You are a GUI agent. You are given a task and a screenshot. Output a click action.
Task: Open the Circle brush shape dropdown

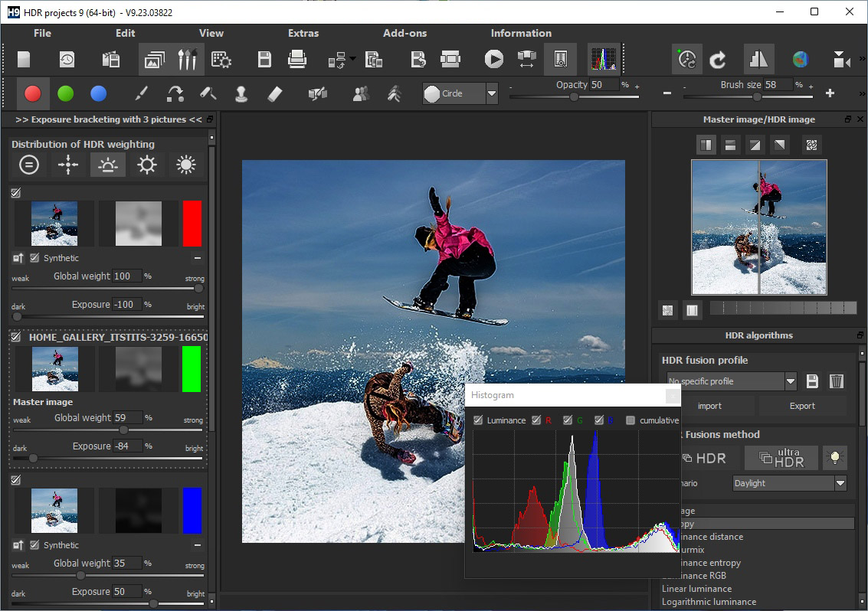pos(492,93)
